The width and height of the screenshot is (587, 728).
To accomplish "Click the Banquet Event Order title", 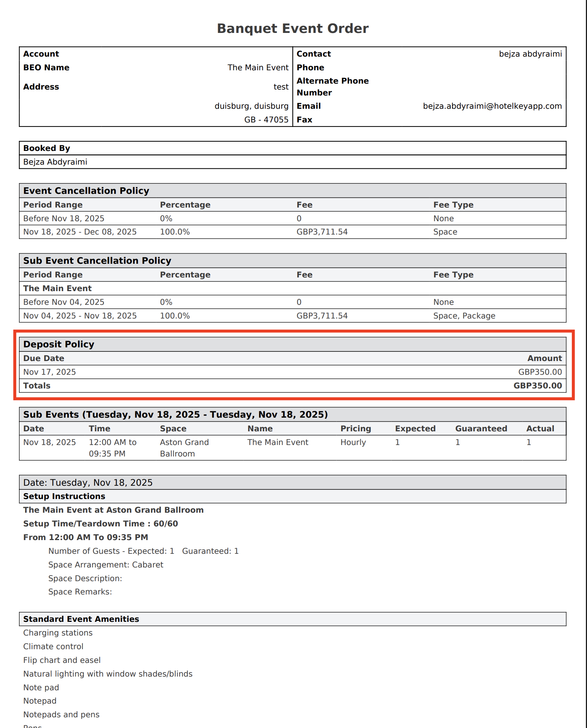I will point(292,28).
